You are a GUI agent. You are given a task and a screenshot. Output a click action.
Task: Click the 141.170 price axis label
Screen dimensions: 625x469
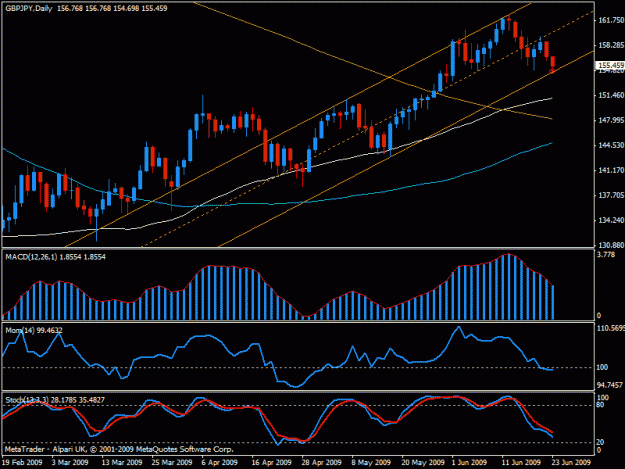click(611, 171)
